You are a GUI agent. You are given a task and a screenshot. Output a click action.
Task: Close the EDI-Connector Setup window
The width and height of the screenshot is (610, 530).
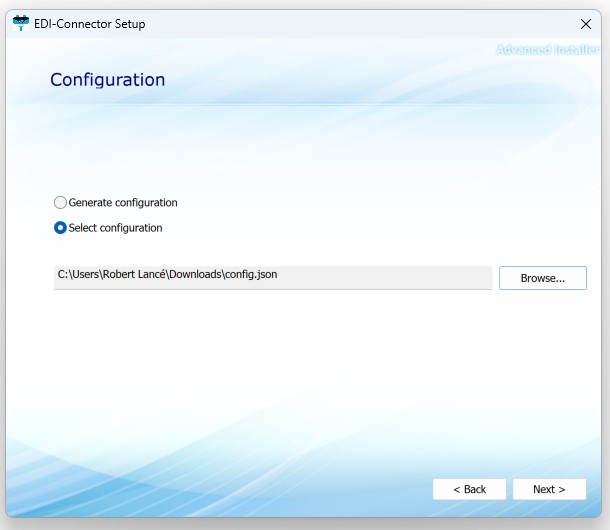pyautogui.click(x=586, y=24)
